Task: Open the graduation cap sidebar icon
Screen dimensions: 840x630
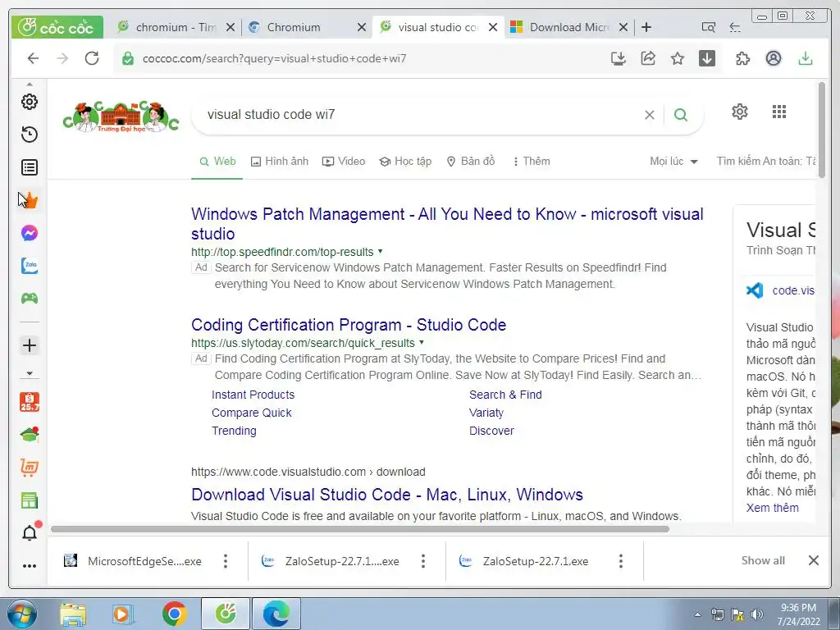Action: [30, 435]
